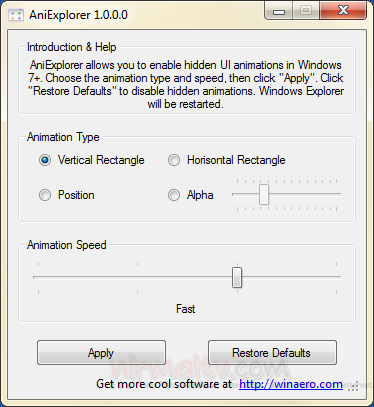The image size is (374, 407).
Task: Click the AniExplorer 1.0.0.0 title bar text
Action: pos(78,15)
